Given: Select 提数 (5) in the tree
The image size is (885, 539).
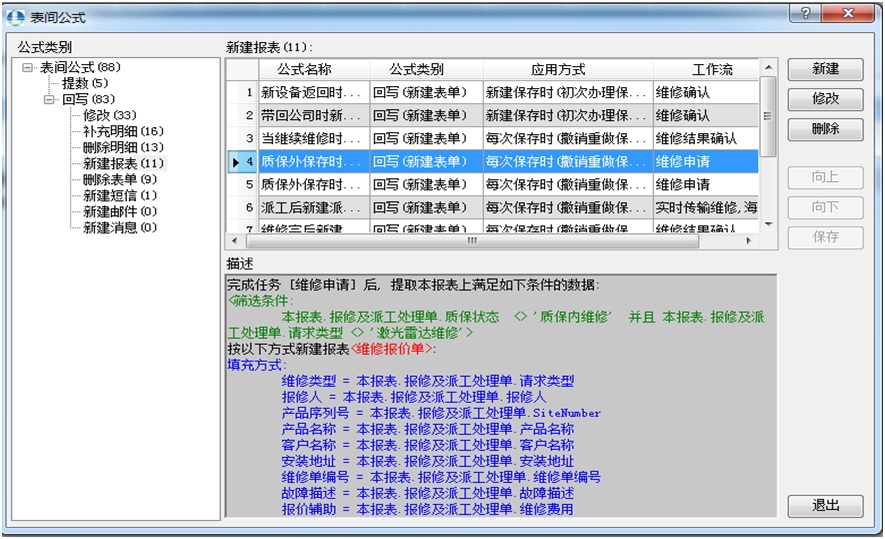Looking at the screenshot, I should point(85,83).
